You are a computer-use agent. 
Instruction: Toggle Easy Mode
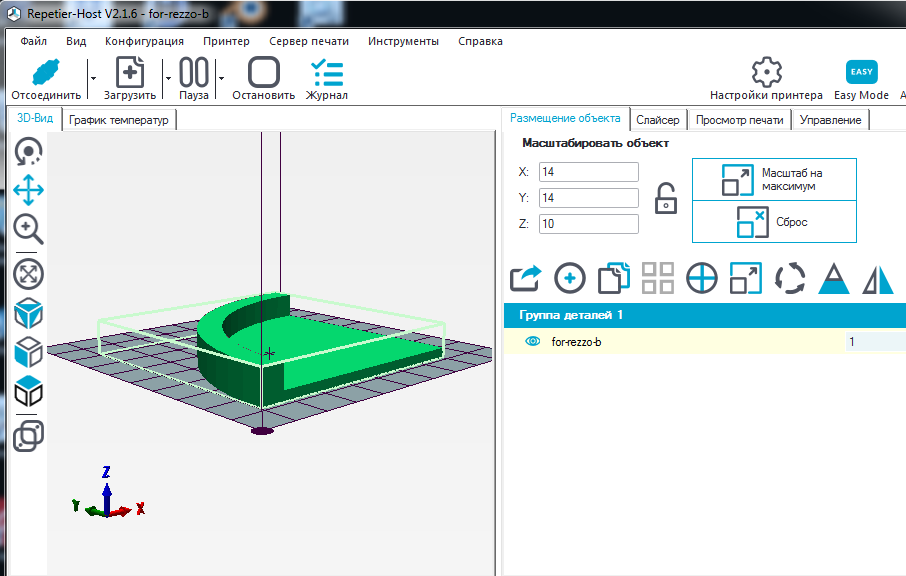861,79
